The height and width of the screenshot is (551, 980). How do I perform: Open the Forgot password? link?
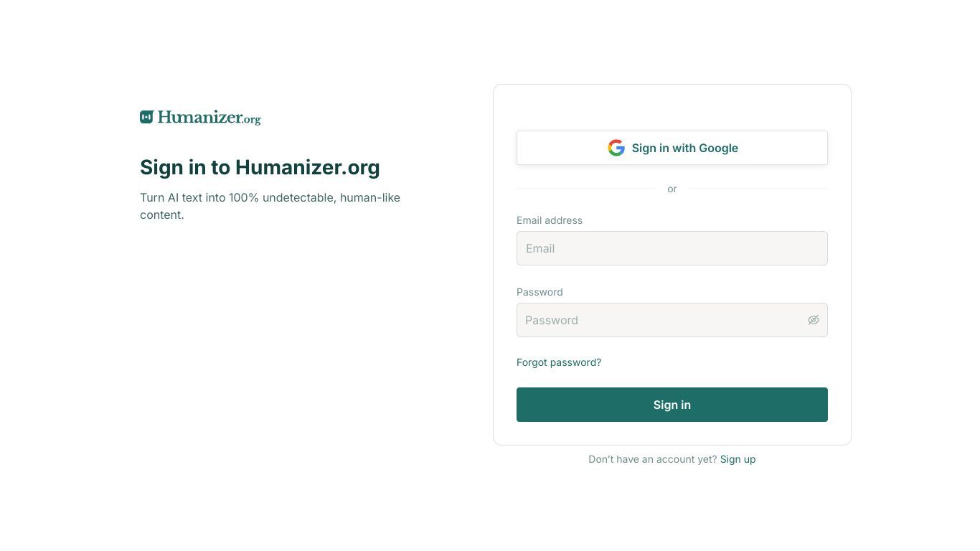point(559,362)
